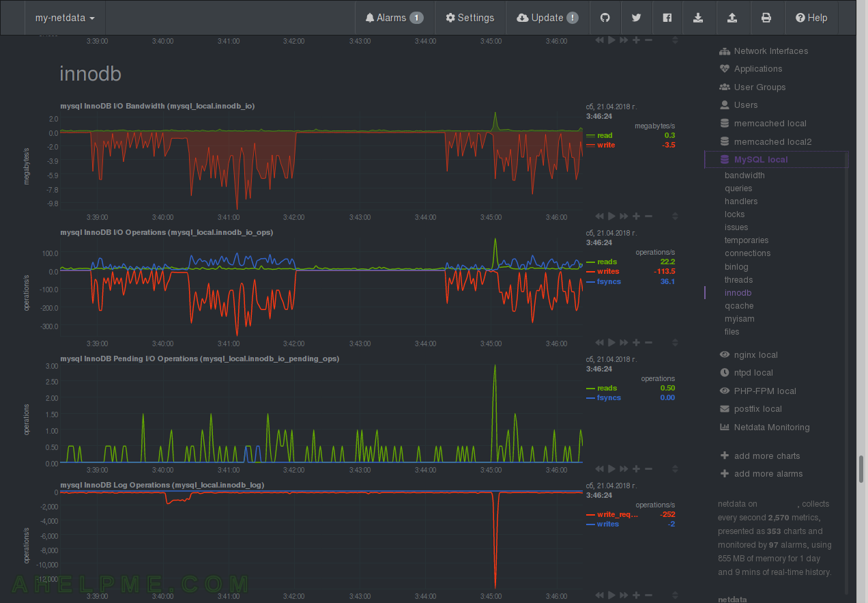Zoom in the InnoDB I/O Operations chart

coord(636,343)
